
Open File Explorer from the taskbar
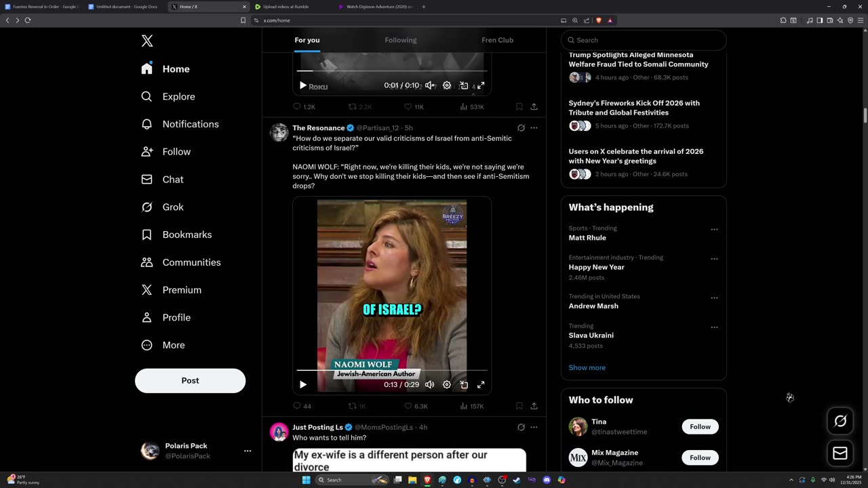coord(412,480)
